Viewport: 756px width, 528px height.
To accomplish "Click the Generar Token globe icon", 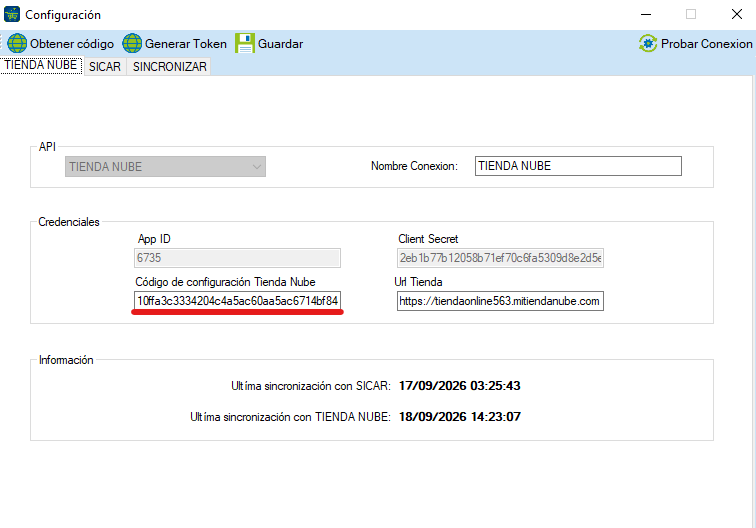I will pyautogui.click(x=132, y=43).
